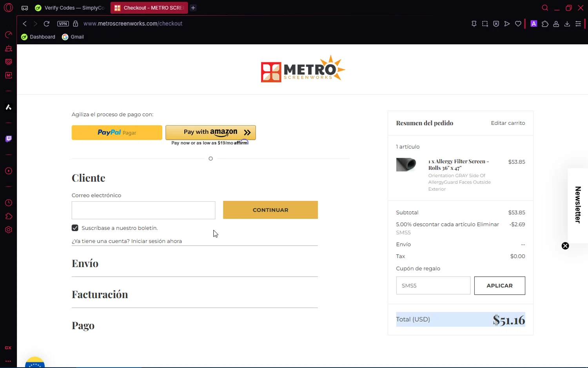The image size is (588, 368).
Task: Click the Pago section heading
Action: pos(83,325)
